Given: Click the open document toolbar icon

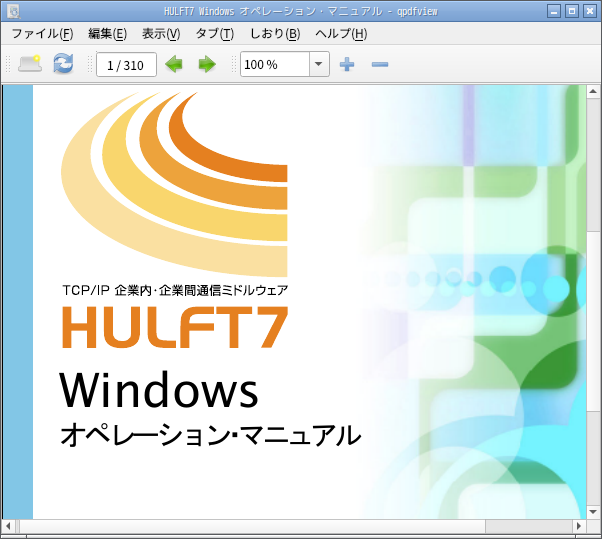Looking at the screenshot, I should (x=30, y=64).
